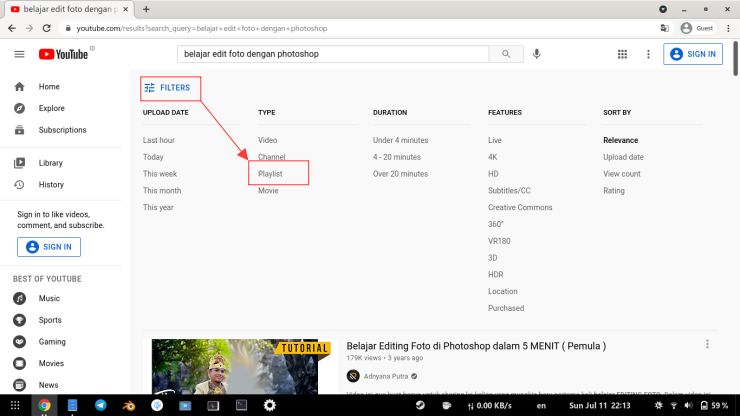Filter results by Playlist type

270,174
